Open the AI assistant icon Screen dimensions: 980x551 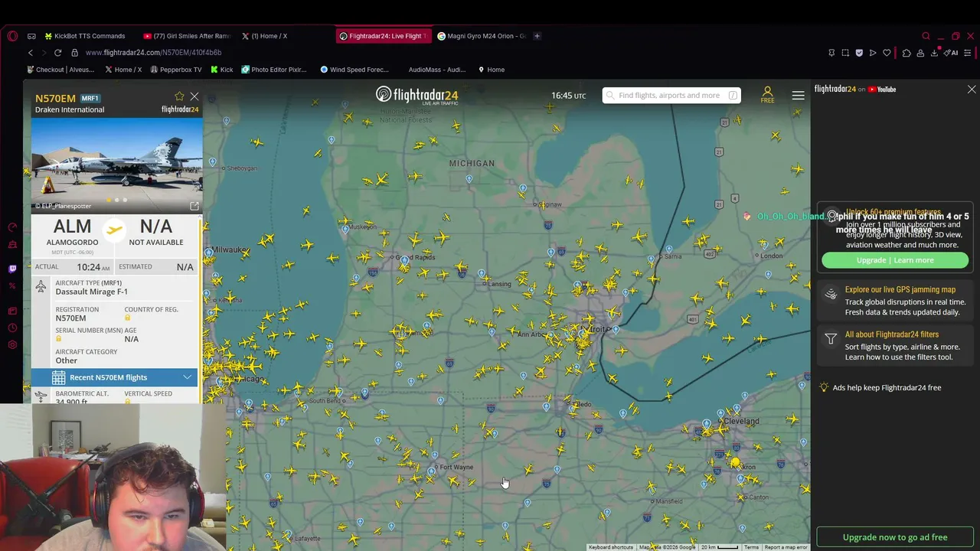pos(951,53)
